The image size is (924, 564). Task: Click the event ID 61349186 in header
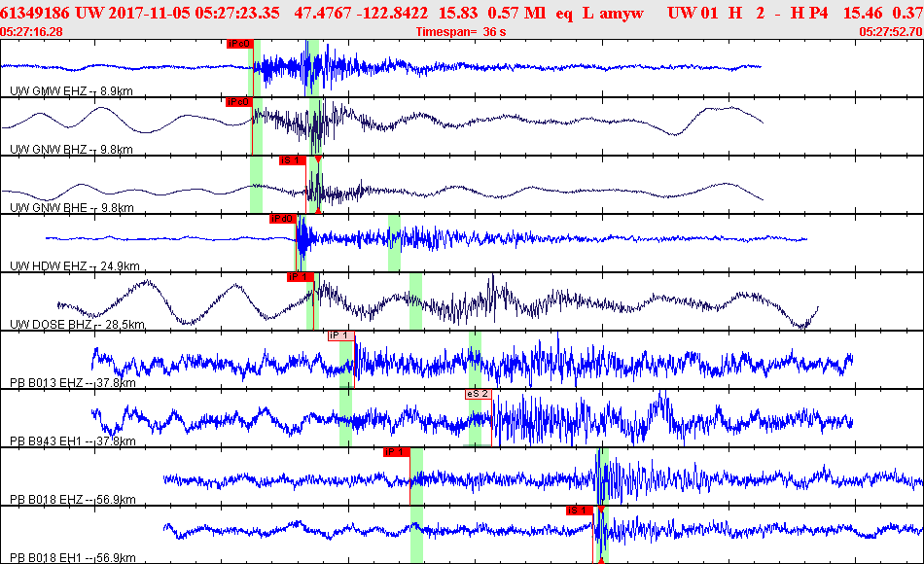pos(35,13)
